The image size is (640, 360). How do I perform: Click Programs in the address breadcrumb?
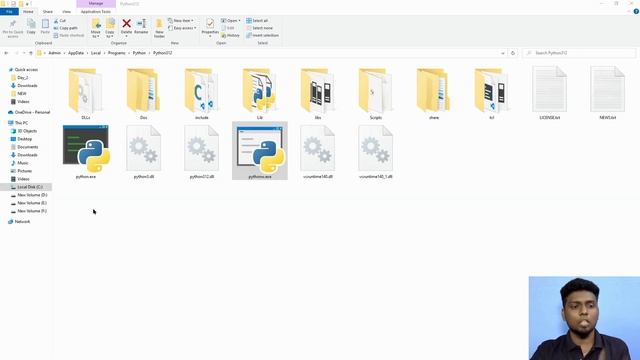tap(117, 53)
